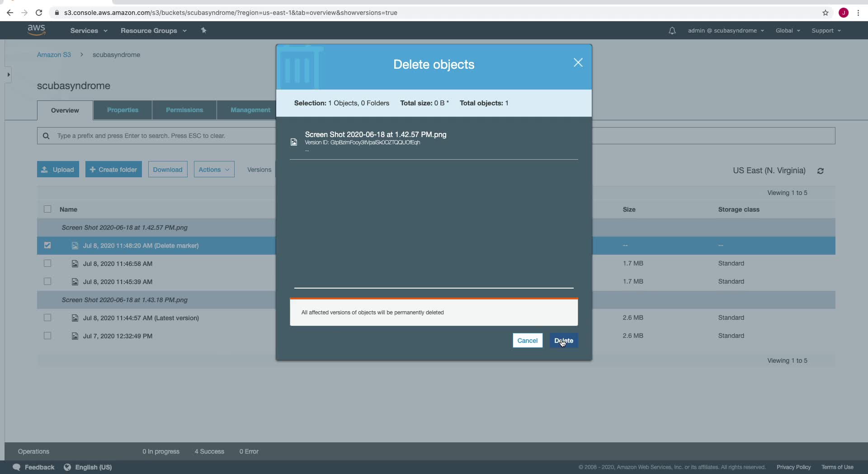Click the Jul 8, 2020 11:46:58 AM version name
The image size is (868, 474).
(x=118, y=264)
